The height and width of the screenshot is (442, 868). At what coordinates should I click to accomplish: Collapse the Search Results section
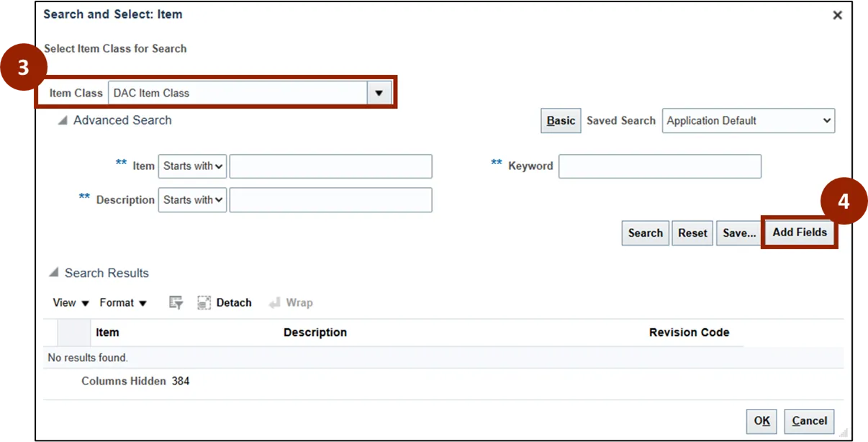pyautogui.click(x=54, y=274)
